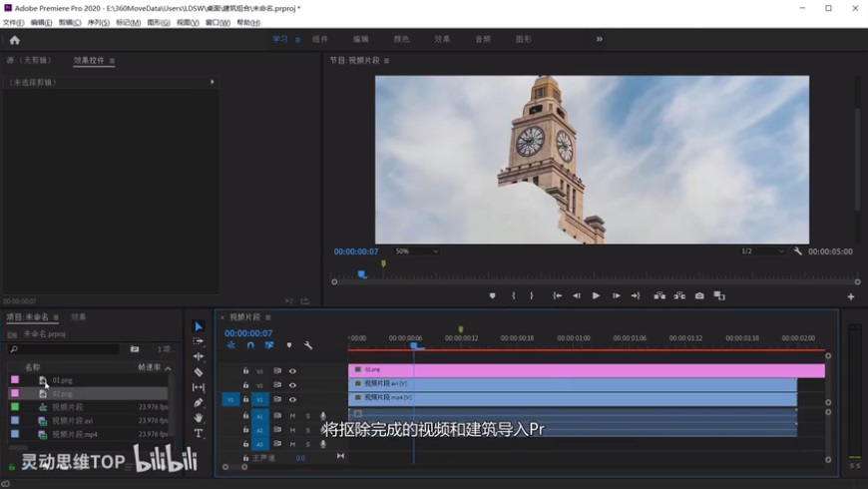Open Project panel menu
Screen dimensions: 868x489
pyautogui.click(x=56, y=317)
